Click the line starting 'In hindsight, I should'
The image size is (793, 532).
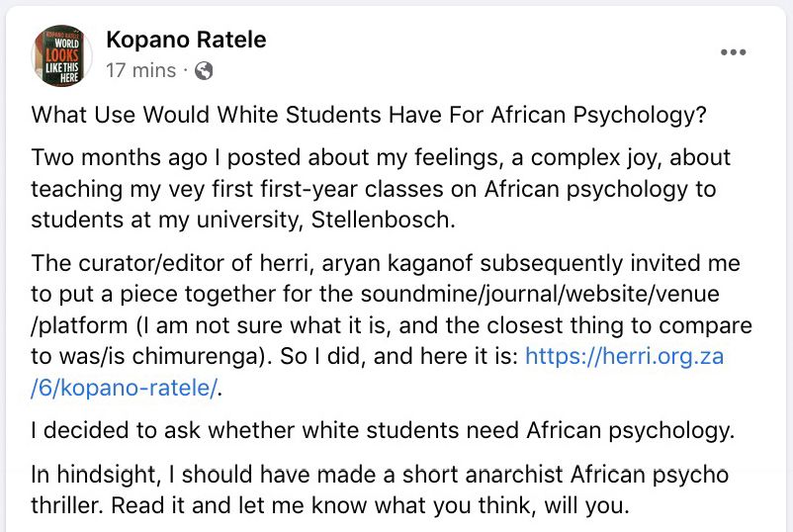tap(380, 475)
